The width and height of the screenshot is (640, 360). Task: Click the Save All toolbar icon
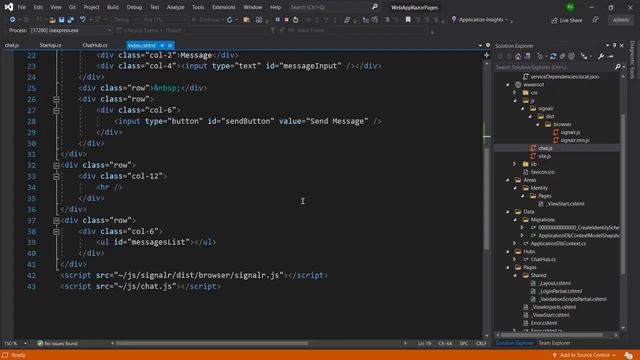[x=71, y=20]
